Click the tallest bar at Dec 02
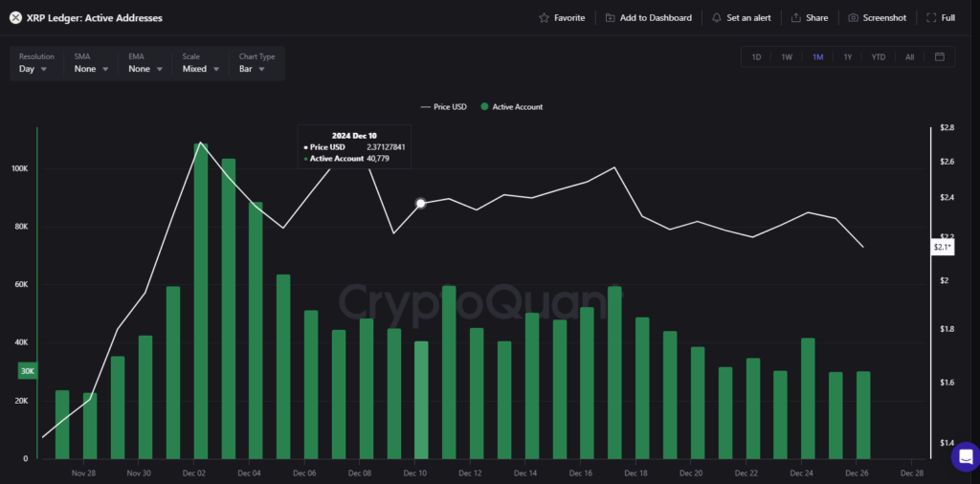Screen dimensions: 980x484 point(201,301)
